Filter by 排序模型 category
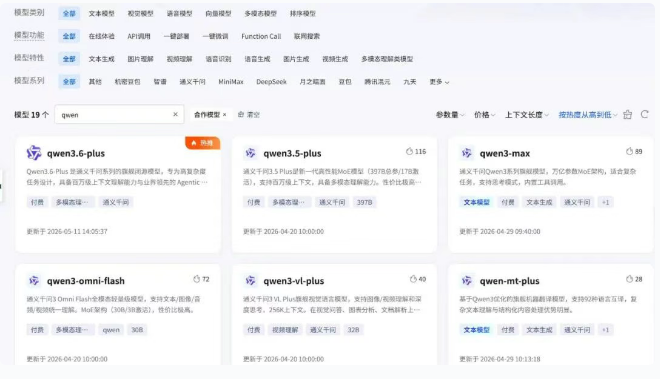 (x=303, y=13)
